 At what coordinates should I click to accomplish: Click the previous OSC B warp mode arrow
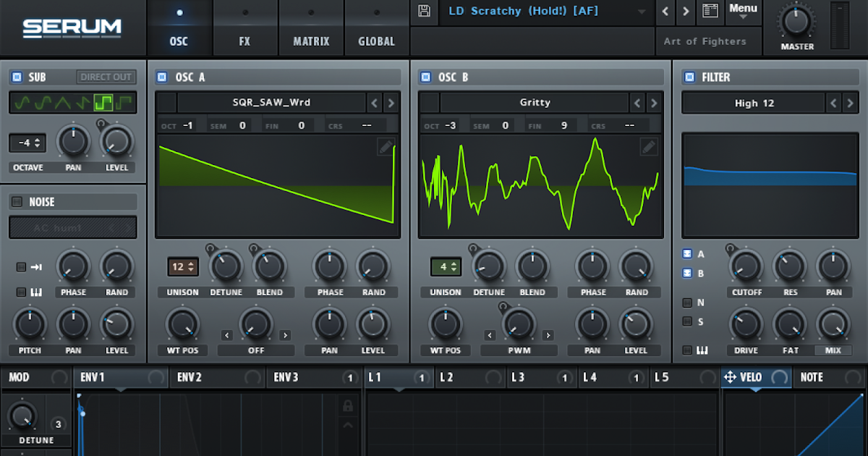point(490,335)
